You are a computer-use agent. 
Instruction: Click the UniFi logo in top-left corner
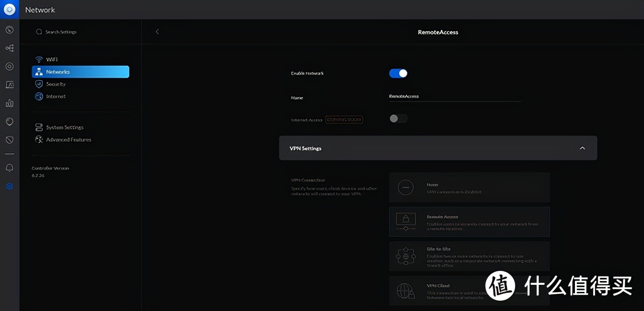pos(9,9)
